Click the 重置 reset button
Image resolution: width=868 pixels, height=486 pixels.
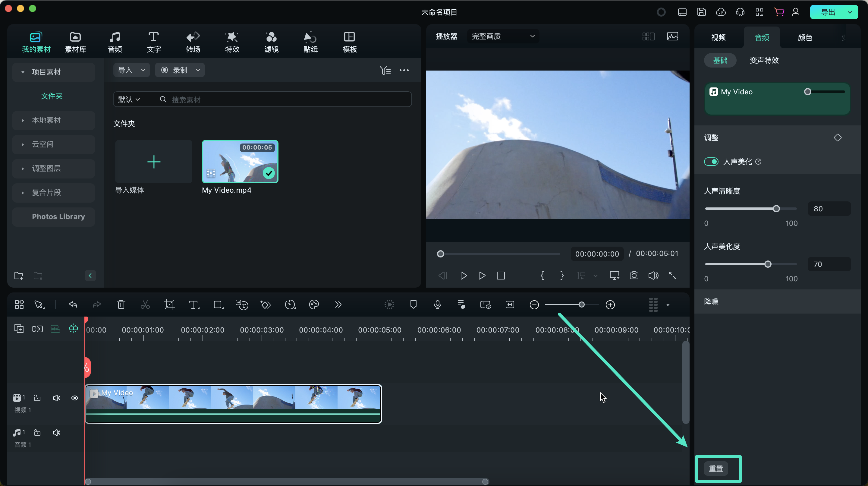pos(716,469)
